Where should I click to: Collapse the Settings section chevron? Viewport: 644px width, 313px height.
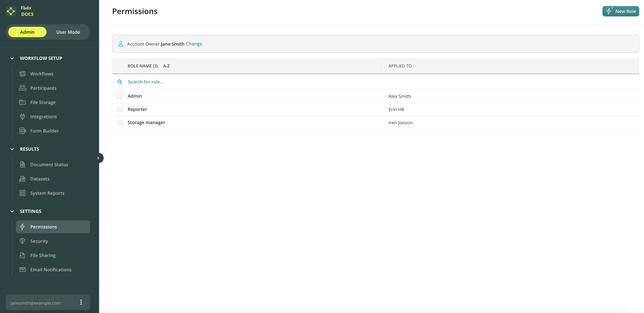click(x=12, y=211)
